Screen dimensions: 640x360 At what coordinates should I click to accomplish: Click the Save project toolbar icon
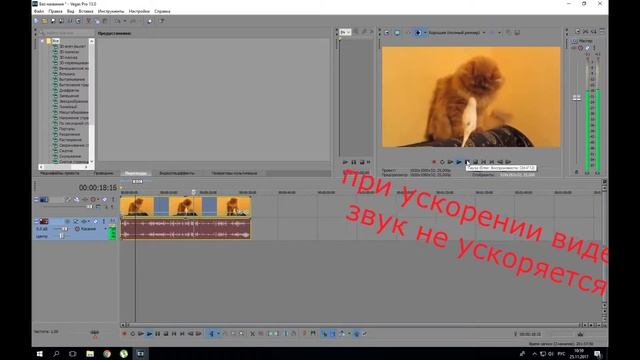[53, 21]
